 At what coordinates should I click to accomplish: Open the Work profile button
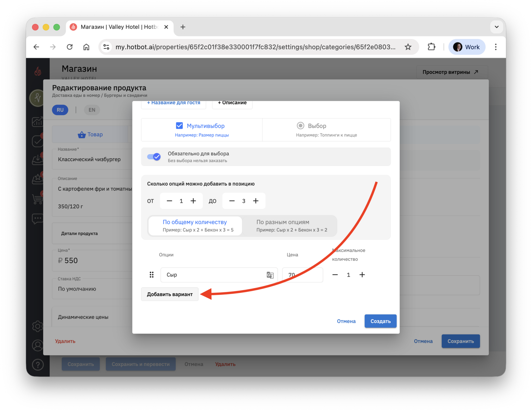[467, 47]
